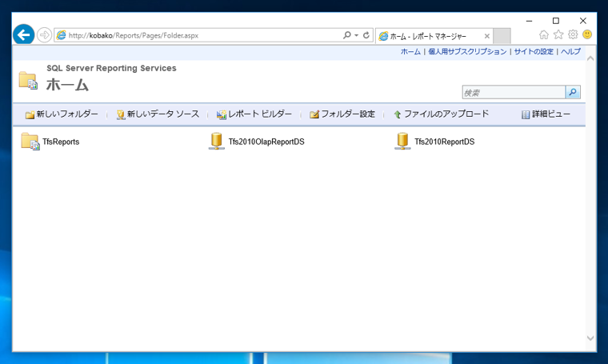Click the 新しいデータ ソース toolbar label
Image resolution: width=608 pixels, height=364 pixels.
click(x=163, y=114)
